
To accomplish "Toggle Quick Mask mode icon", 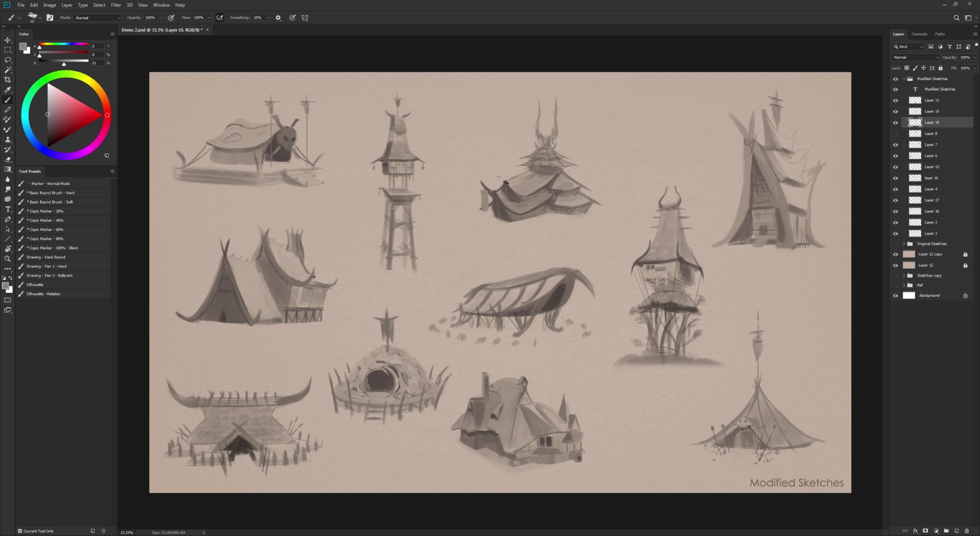I will point(7,300).
